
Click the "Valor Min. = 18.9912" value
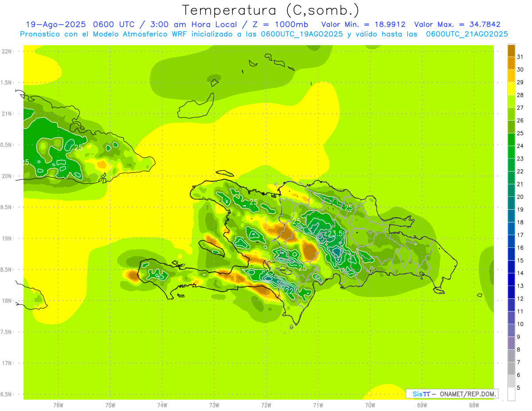click(x=363, y=24)
